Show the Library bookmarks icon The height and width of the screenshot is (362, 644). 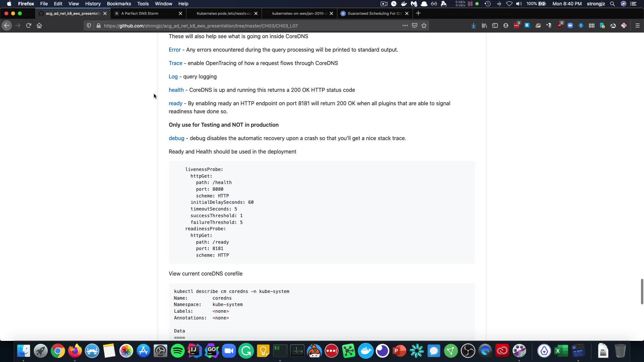point(484,25)
